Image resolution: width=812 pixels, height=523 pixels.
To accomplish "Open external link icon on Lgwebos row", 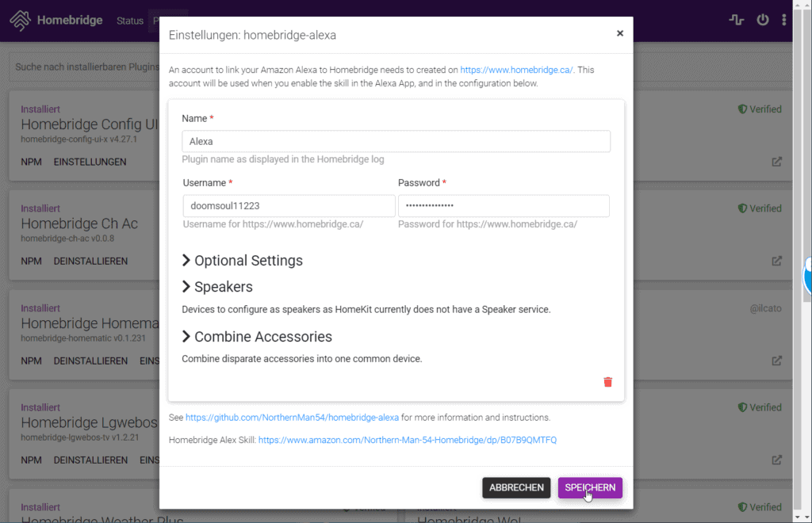I will 777,460.
